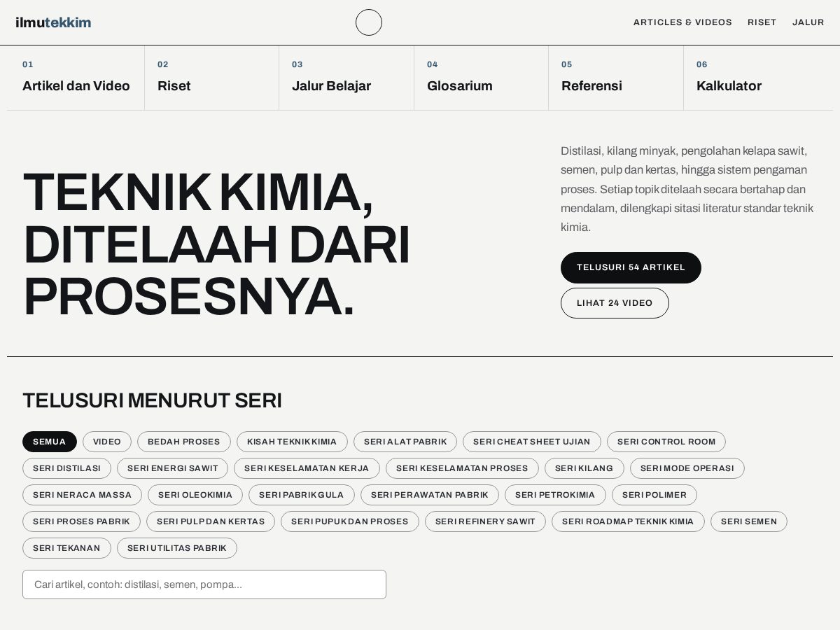Choose Seri Perawatan Pabrik chip
Viewport: 840px width, 630px height.
point(430,495)
